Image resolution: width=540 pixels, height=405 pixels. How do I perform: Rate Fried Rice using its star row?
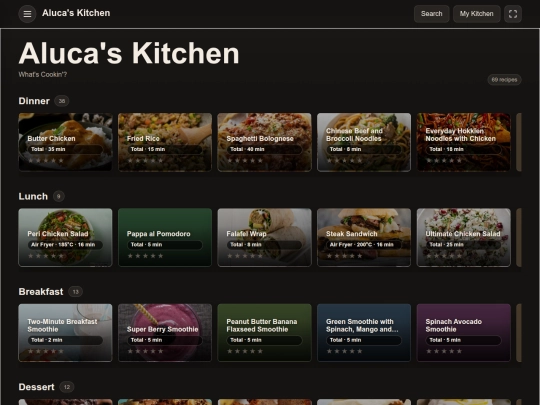145,160
